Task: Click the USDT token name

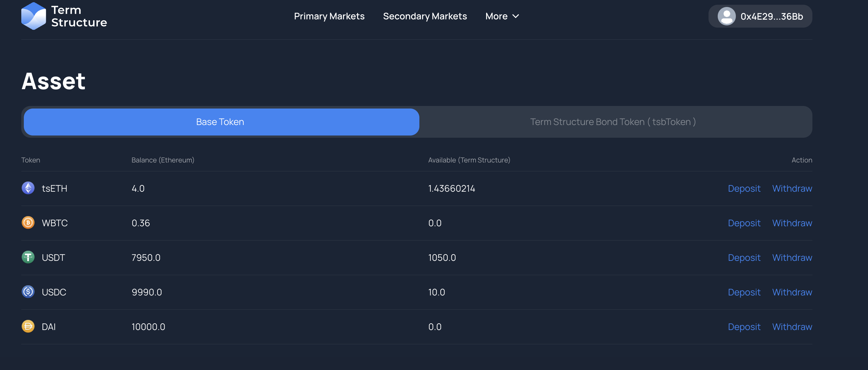Action: 53,258
